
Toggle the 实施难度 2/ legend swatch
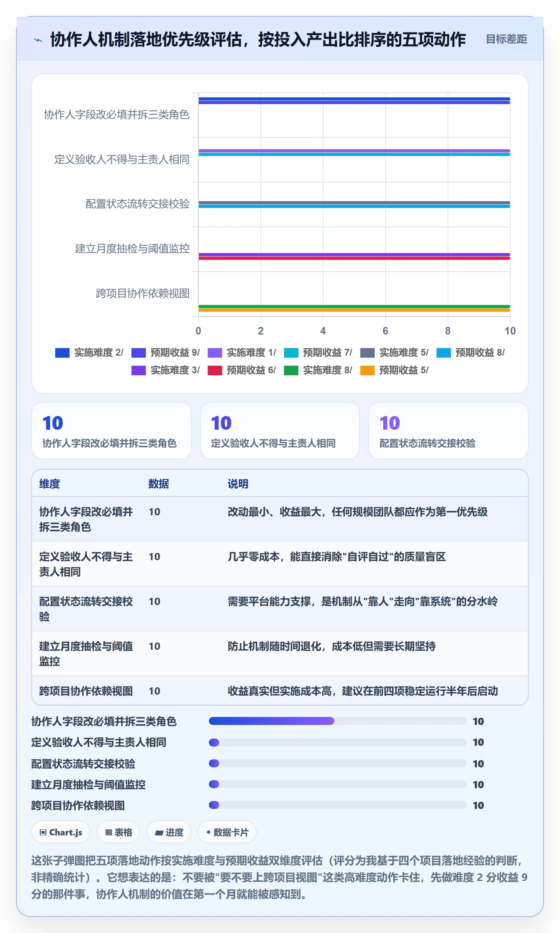(62, 352)
